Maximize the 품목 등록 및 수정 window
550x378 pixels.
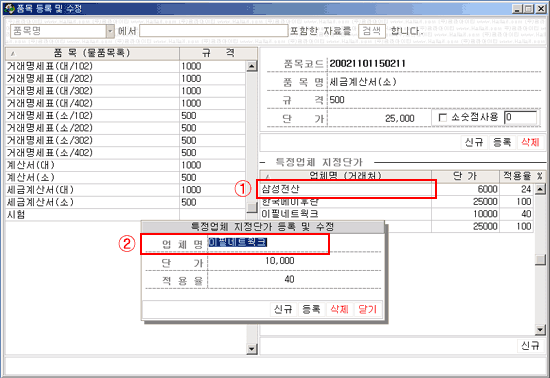[x=528, y=9]
